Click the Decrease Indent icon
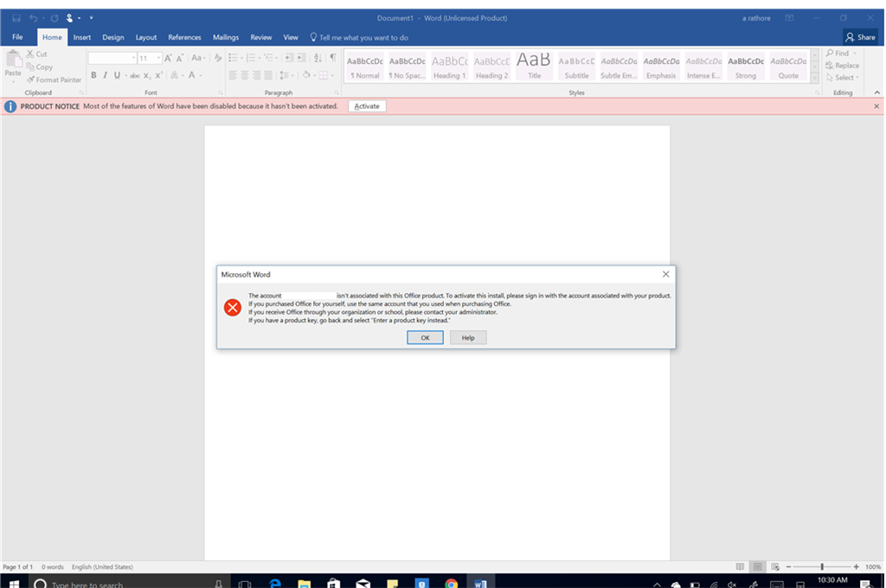 click(x=289, y=58)
